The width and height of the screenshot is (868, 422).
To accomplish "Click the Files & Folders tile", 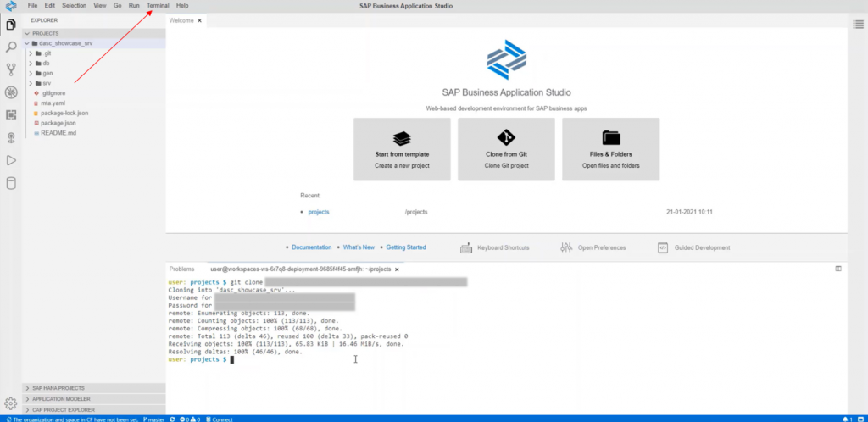I will 610,149.
